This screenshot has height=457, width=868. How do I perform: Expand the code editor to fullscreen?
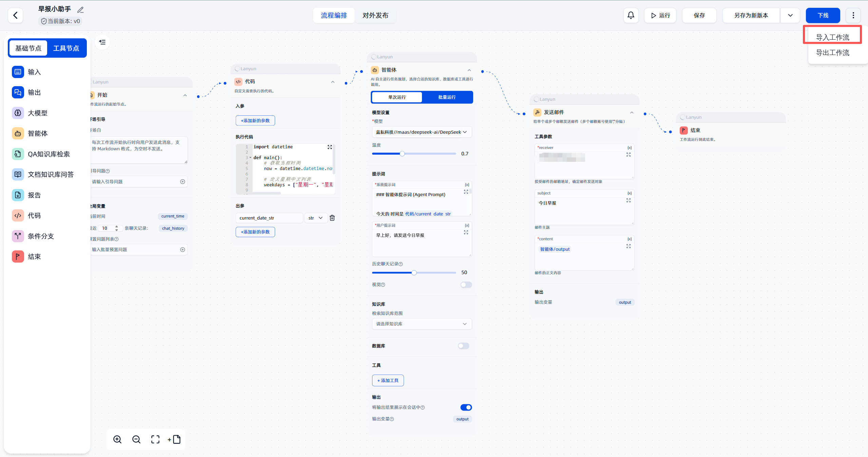click(329, 147)
